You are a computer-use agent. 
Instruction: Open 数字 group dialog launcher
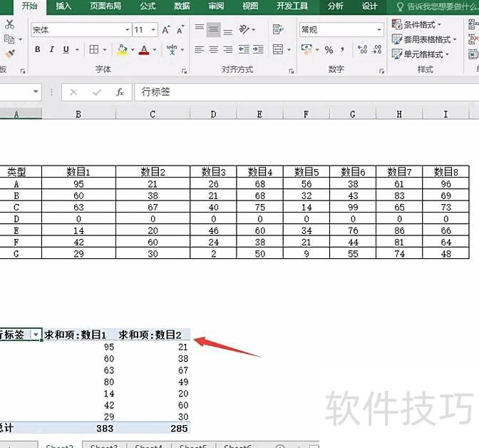[381, 71]
